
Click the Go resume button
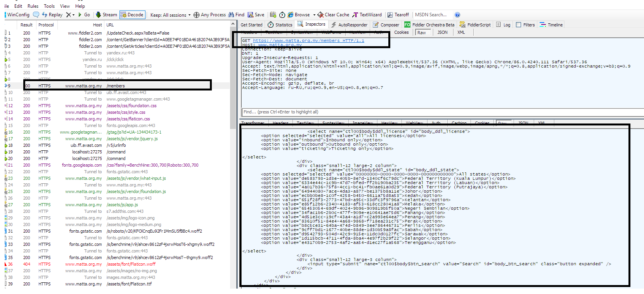point(84,15)
